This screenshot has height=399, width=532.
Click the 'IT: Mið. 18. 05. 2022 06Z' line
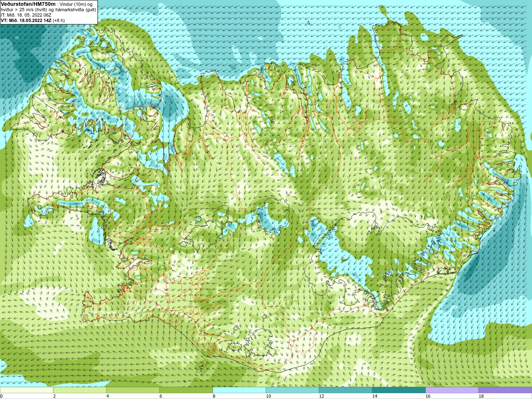pyautogui.click(x=26, y=15)
